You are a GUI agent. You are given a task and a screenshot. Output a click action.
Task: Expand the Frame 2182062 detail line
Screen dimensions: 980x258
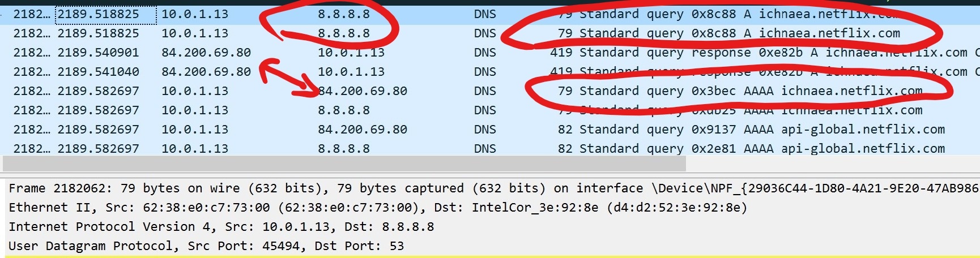(490, 188)
